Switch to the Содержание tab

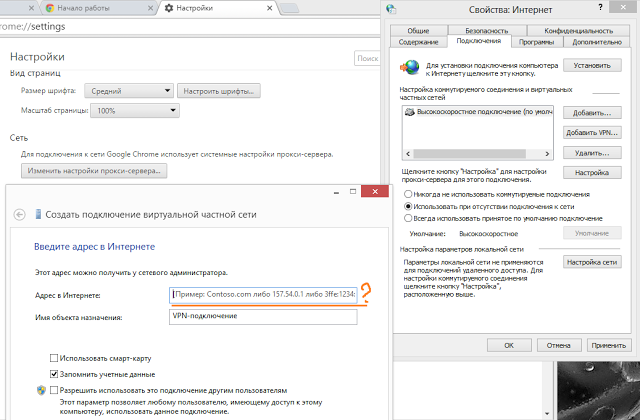point(418,42)
